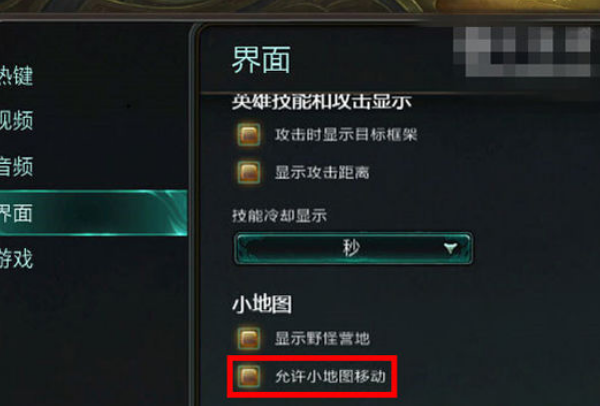The height and width of the screenshot is (406, 600).
Task: Click the 显示攻击距离 option label
Action: pyautogui.click(x=322, y=172)
